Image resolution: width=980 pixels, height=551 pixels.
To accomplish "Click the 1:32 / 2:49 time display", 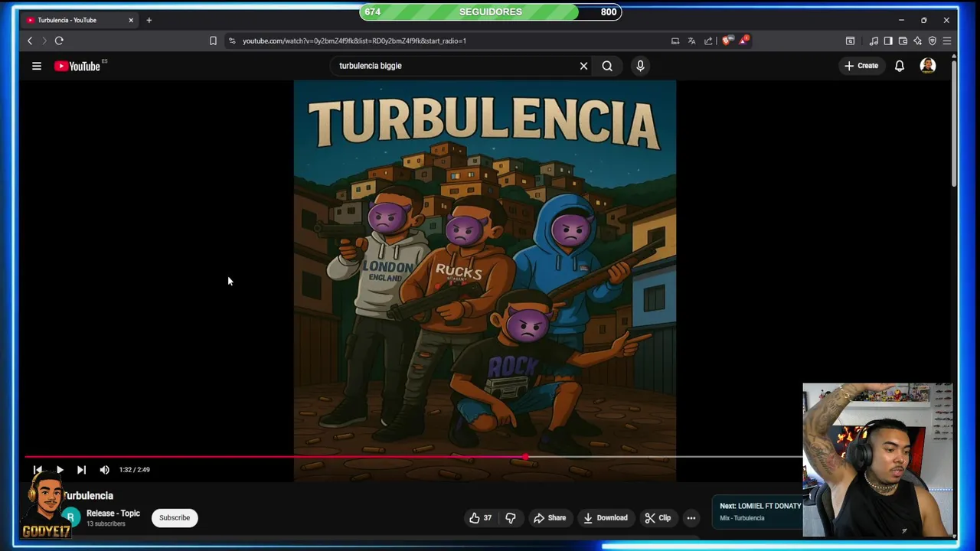I will (x=135, y=470).
